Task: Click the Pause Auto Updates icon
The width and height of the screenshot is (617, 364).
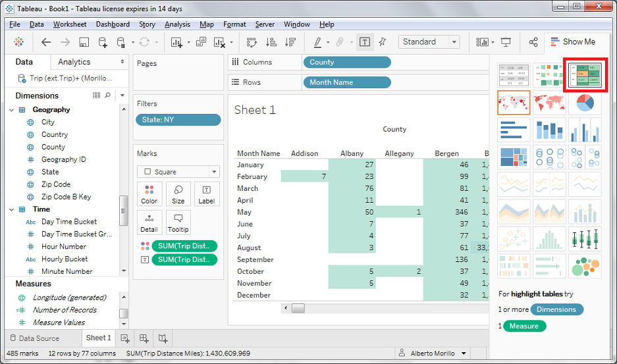Action: [121, 42]
